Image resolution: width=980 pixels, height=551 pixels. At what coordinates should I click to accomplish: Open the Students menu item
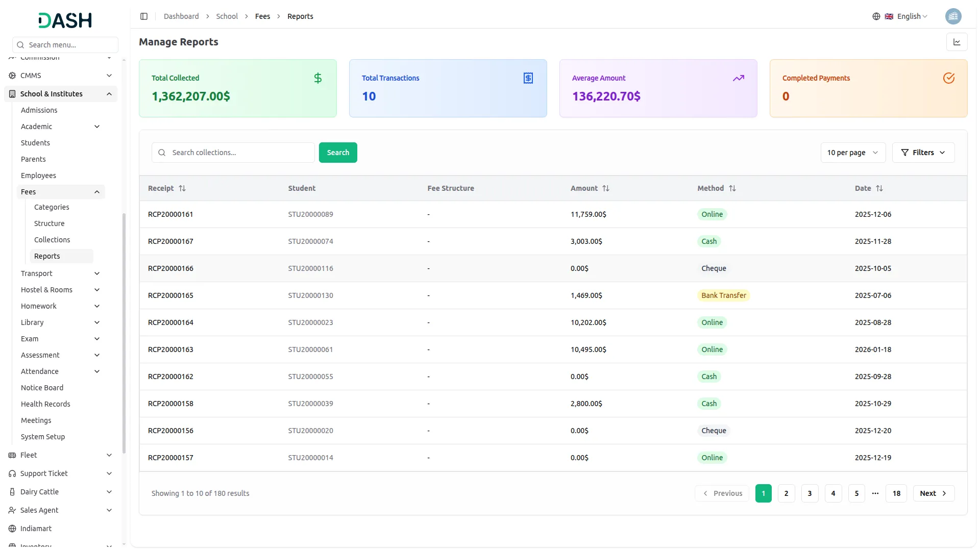point(35,143)
